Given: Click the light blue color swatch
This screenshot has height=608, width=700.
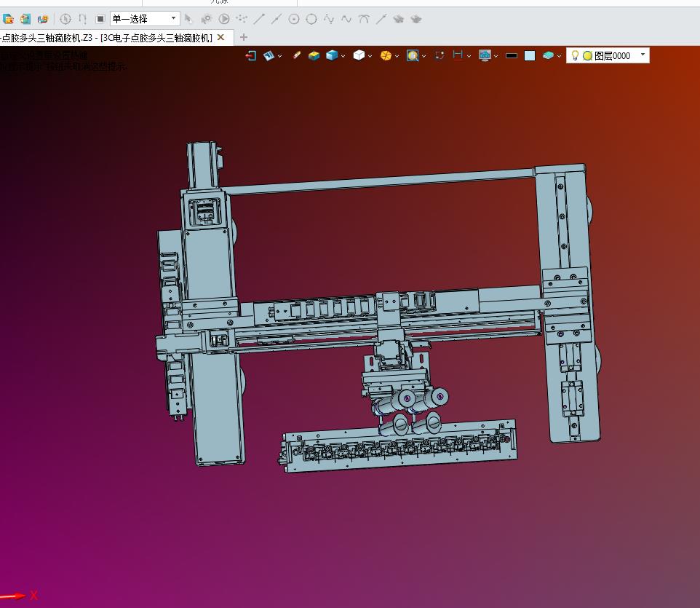Looking at the screenshot, I should pyautogui.click(x=530, y=55).
